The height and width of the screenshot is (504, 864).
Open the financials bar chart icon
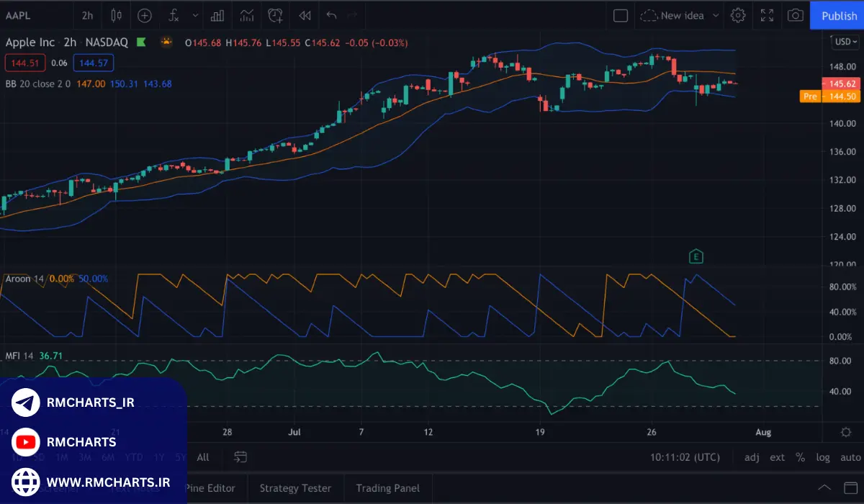click(x=217, y=15)
